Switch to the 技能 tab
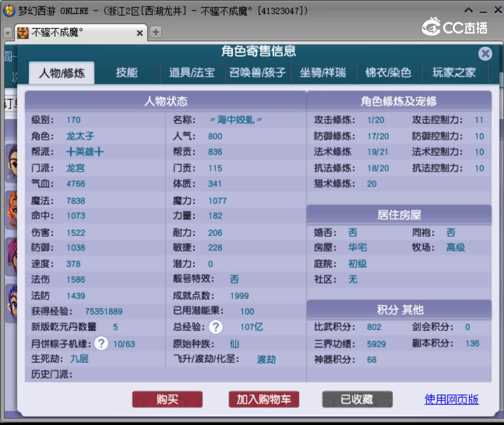The image size is (504, 425). pyautogui.click(x=127, y=73)
